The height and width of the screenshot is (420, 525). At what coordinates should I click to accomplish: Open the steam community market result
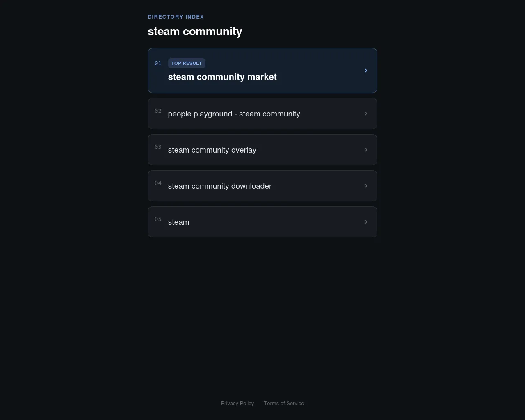pyautogui.click(x=262, y=71)
